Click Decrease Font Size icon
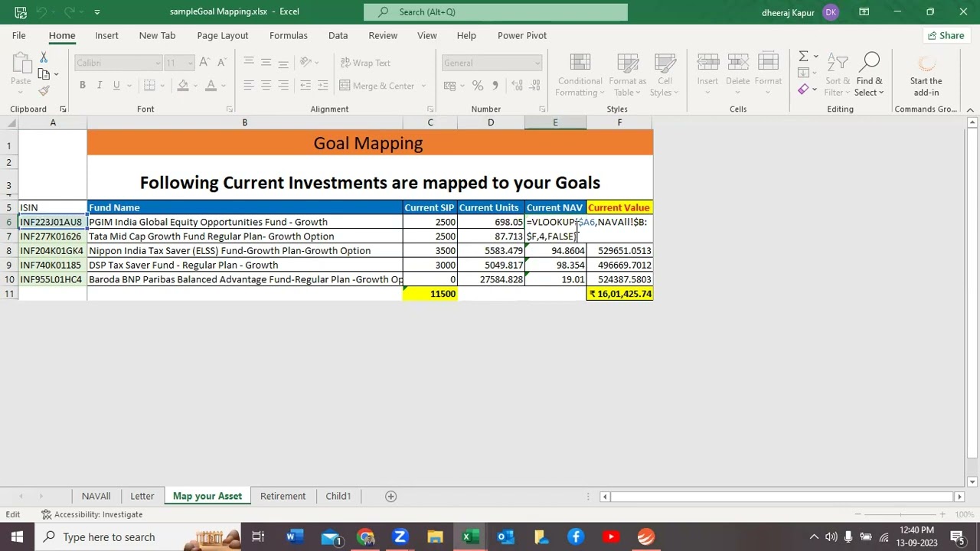This screenshot has height=551, width=980. pos(221,63)
